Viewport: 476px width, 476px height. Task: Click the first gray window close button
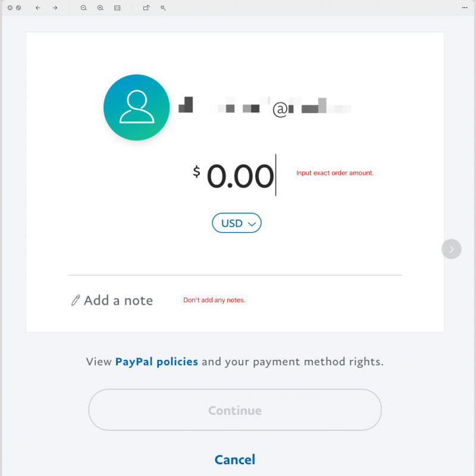click(x=10, y=8)
